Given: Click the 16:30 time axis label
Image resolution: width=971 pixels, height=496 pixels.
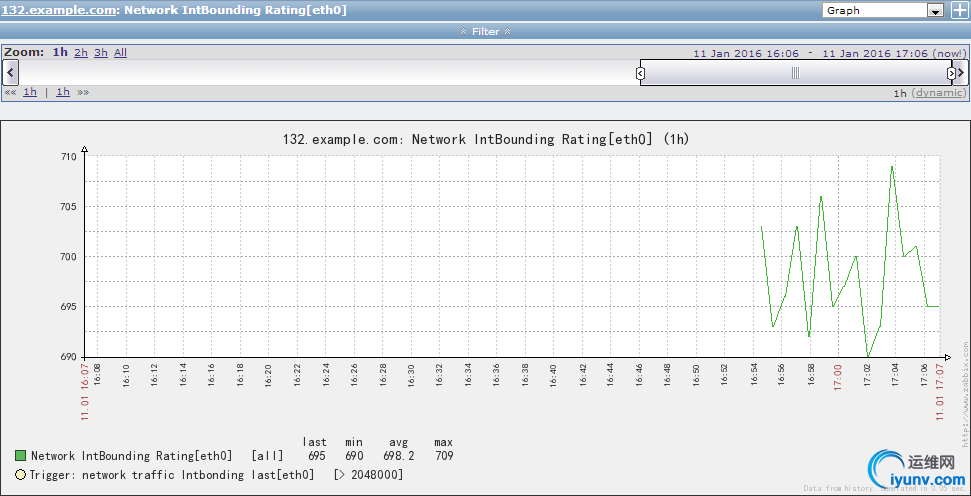Looking at the screenshot, I should [x=411, y=375].
